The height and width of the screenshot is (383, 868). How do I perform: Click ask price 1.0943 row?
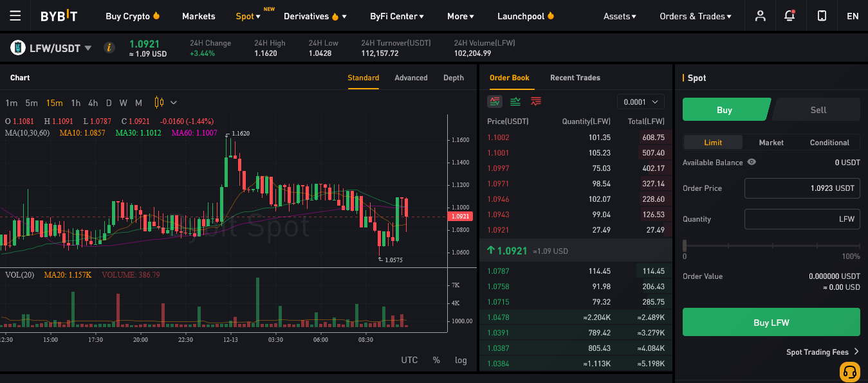tap(576, 215)
